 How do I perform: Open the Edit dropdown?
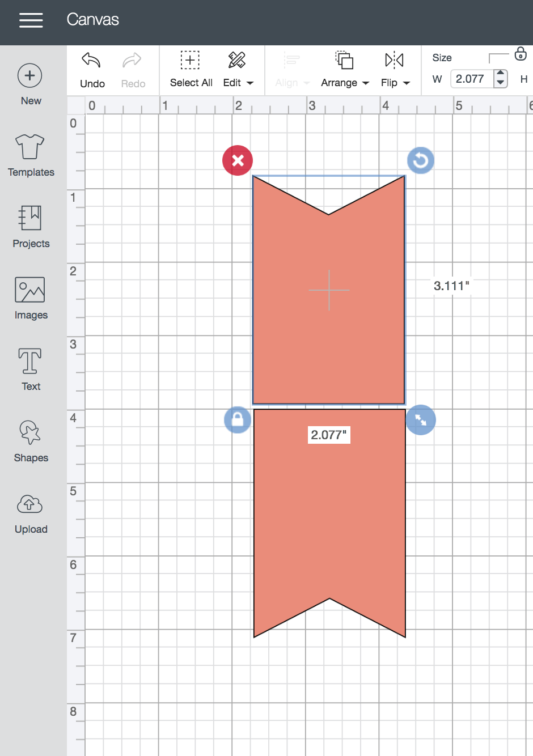tap(238, 69)
